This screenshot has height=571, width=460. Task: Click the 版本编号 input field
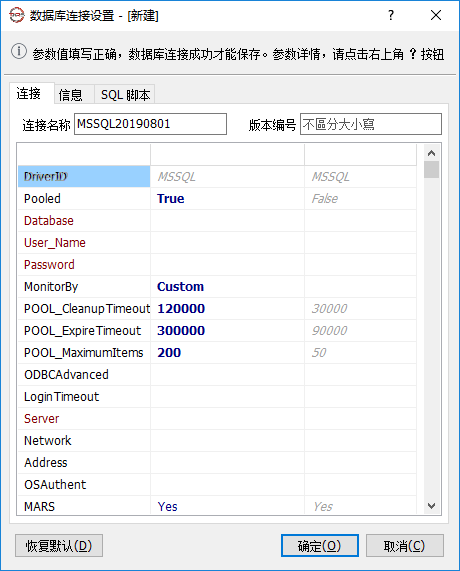tap(371, 124)
